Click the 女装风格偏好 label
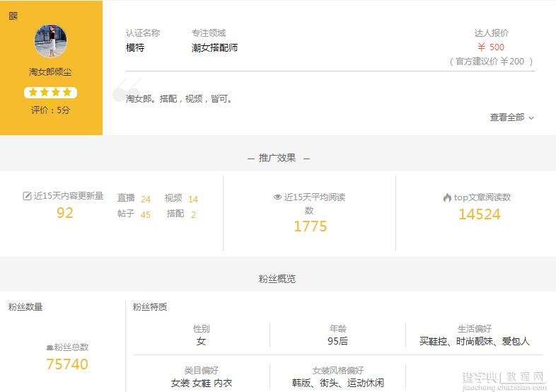The image size is (556, 392). coord(337,370)
